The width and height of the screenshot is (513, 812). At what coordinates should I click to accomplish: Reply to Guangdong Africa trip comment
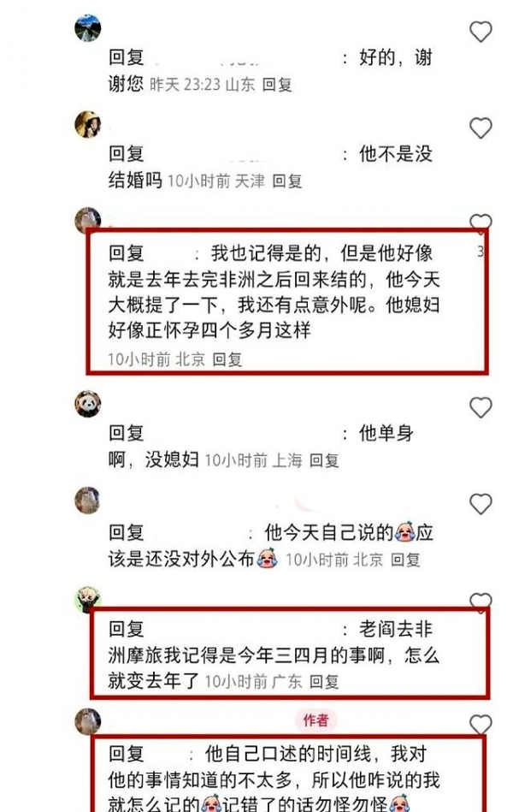click(x=324, y=681)
